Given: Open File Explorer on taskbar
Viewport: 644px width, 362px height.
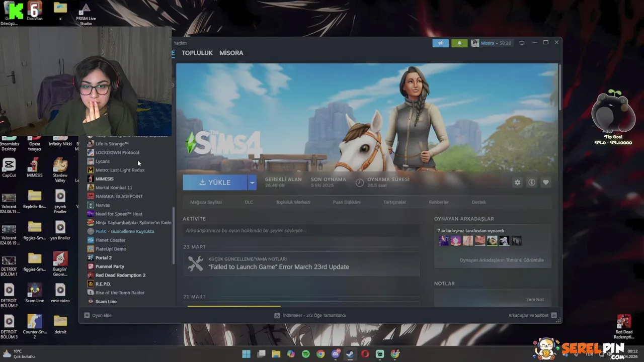Looking at the screenshot, I should [276, 354].
